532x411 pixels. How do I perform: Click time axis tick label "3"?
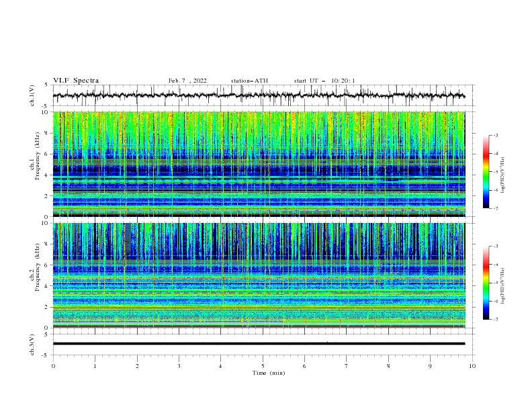[179, 366]
